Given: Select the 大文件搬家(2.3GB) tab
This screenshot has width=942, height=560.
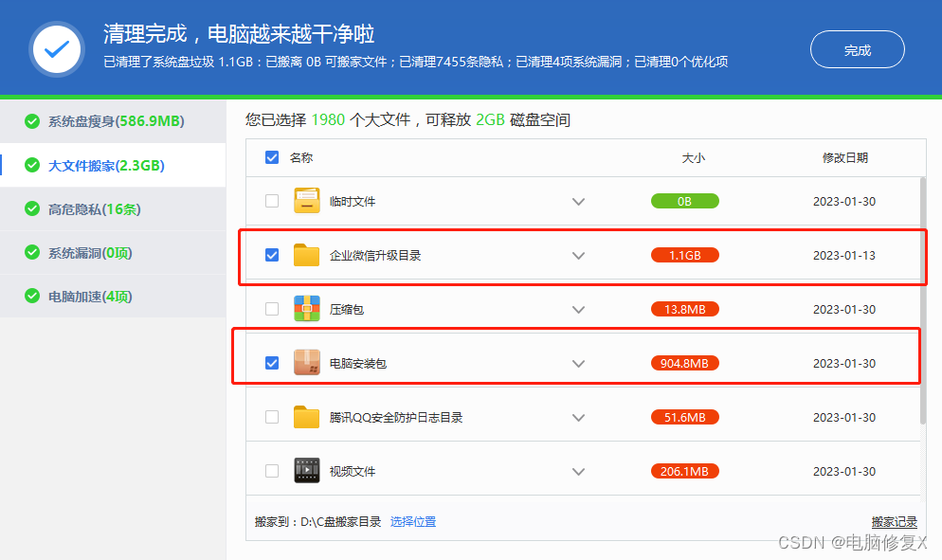Looking at the screenshot, I should [x=113, y=165].
